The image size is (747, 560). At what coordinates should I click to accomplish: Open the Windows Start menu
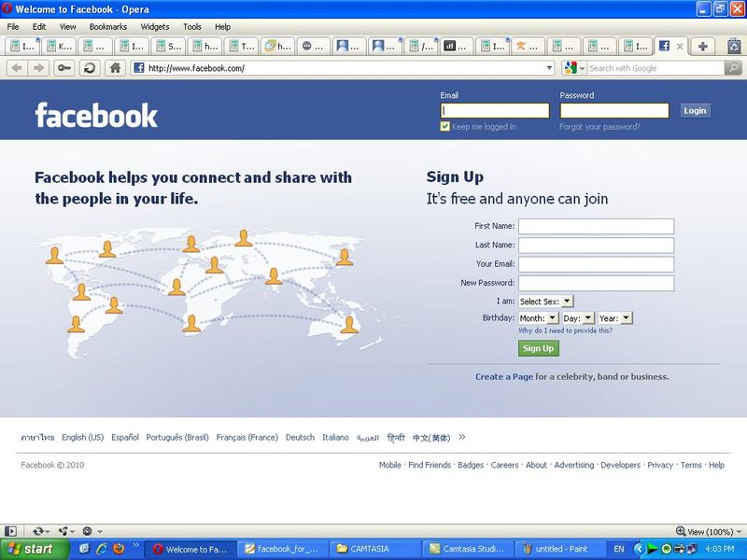[34, 549]
